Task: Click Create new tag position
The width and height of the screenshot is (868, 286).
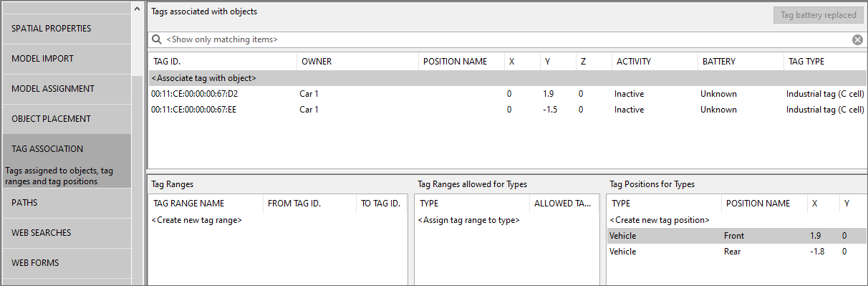Action: click(x=660, y=220)
